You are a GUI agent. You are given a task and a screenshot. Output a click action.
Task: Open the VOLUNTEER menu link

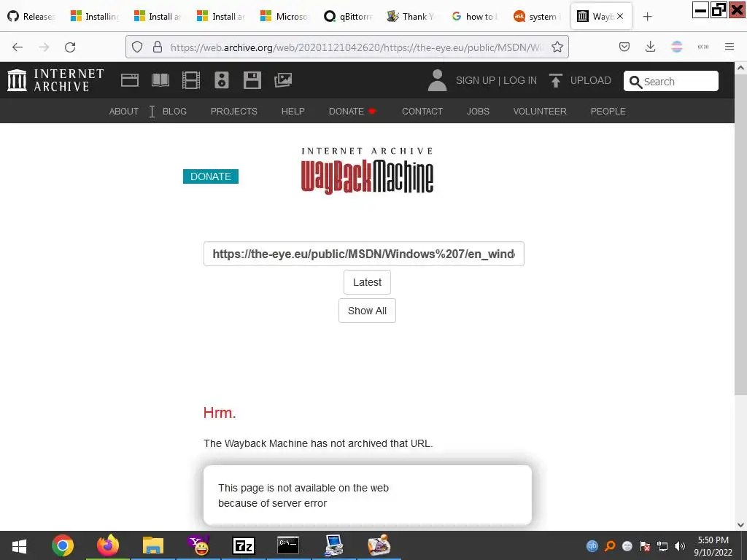(x=540, y=112)
